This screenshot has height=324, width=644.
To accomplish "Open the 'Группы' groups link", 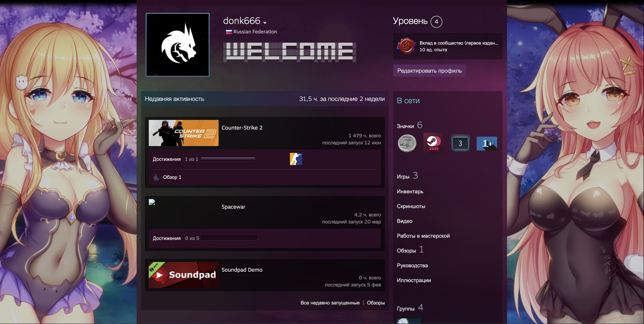I will (405, 309).
